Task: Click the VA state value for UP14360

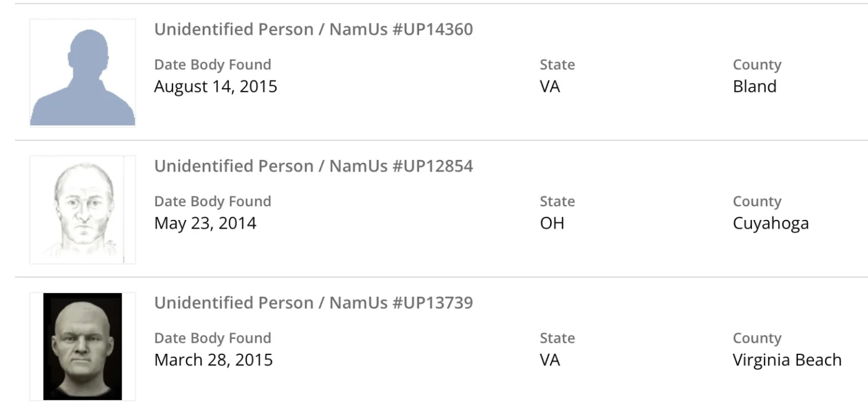Action: 550,86
